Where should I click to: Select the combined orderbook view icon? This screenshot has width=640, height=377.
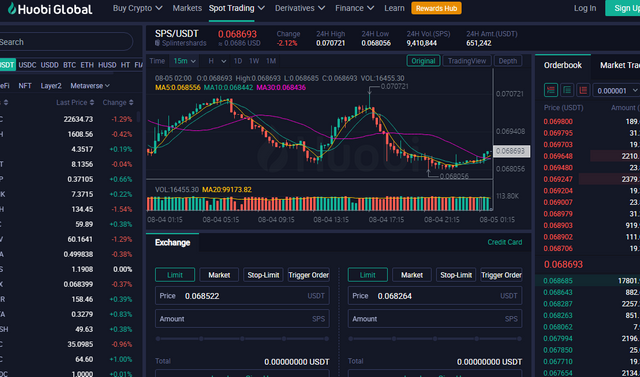tap(551, 90)
